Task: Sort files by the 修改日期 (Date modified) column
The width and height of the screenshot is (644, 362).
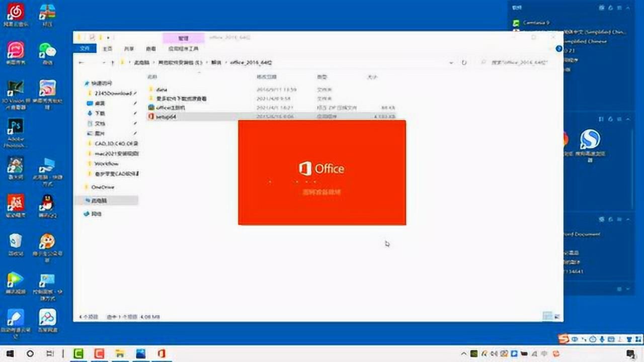Action: coord(267,77)
